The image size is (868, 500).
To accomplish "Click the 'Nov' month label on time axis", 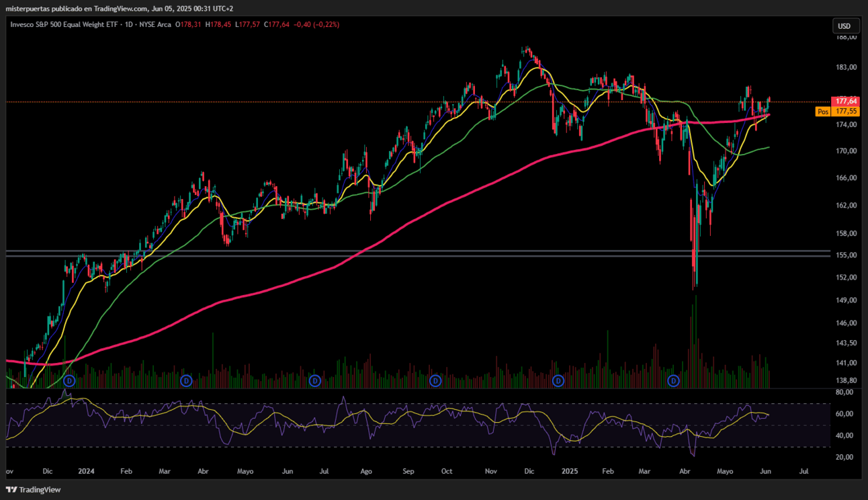I will click(490, 472).
